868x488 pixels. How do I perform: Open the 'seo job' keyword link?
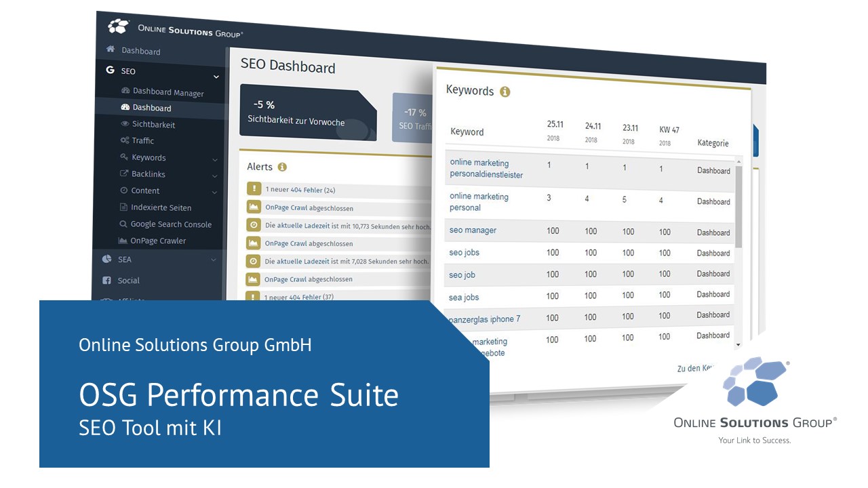pos(462,274)
